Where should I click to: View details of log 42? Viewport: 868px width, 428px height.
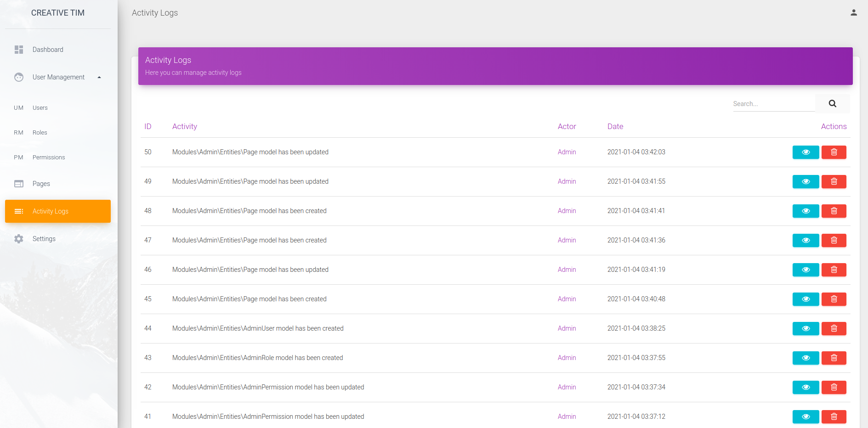806,387
